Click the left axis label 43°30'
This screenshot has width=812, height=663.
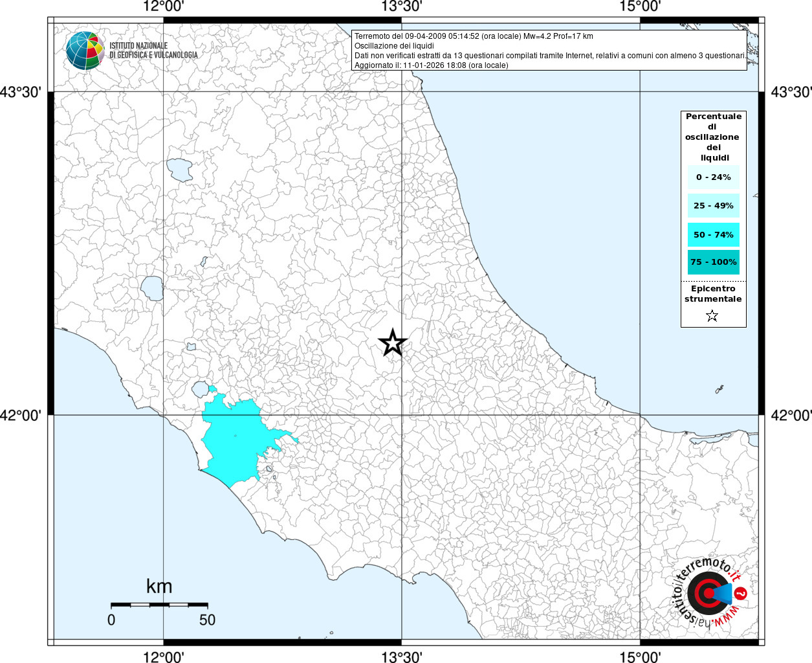(x=20, y=92)
